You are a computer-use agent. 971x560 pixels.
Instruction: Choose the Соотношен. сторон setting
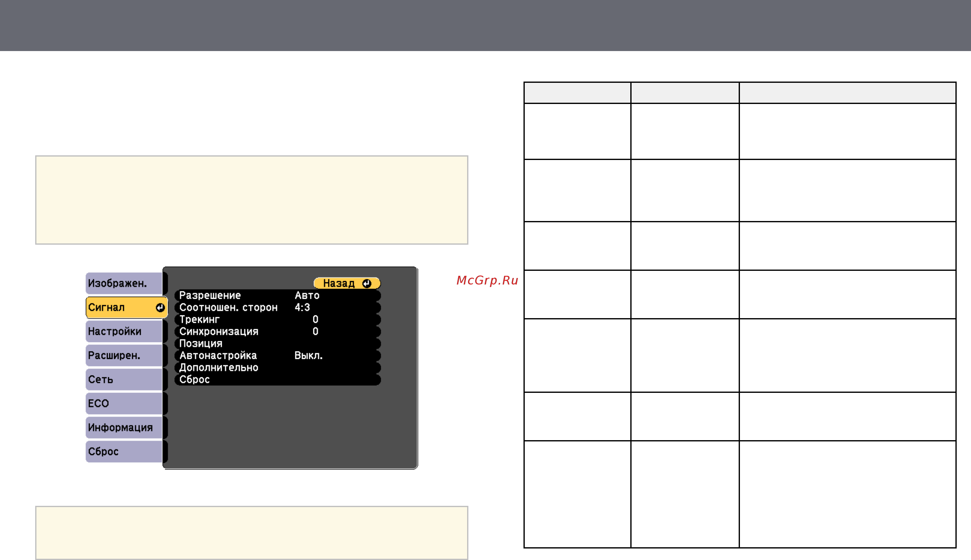278,307
